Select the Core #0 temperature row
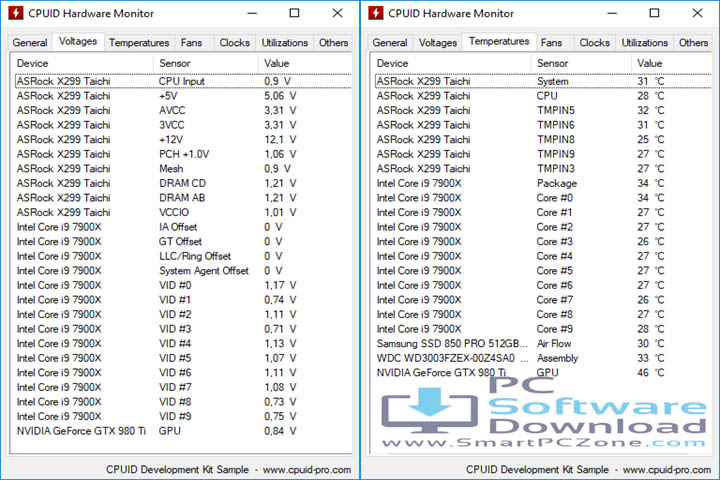Screen dimensions: 720x480 [x=543, y=198]
